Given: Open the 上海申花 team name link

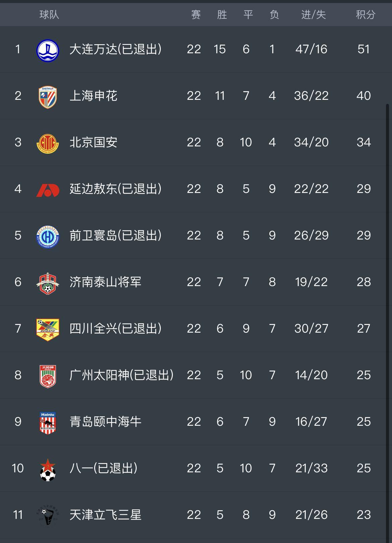Looking at the screenshot, I should [x=93, y=96].
